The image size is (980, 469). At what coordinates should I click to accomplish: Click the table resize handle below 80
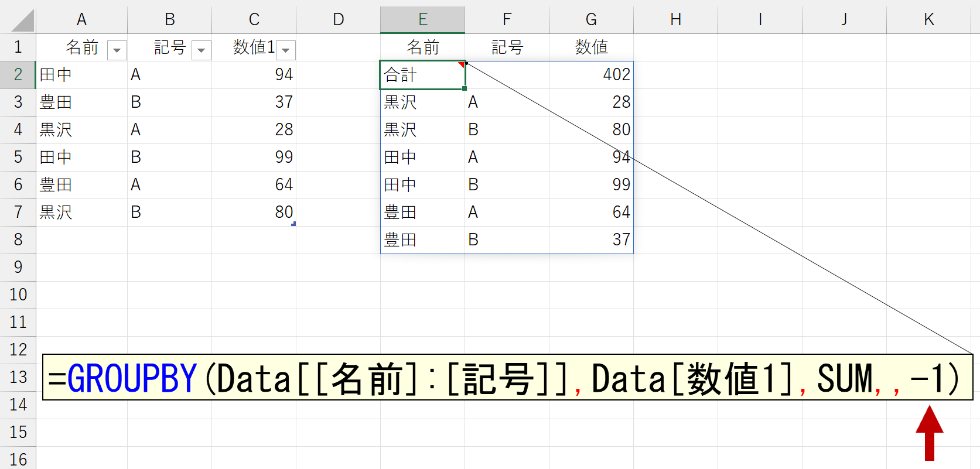[293, 224]
